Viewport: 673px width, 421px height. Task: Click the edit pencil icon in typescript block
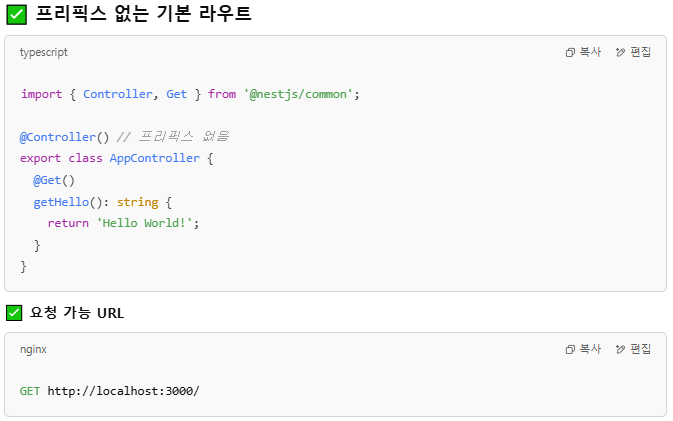620,52
